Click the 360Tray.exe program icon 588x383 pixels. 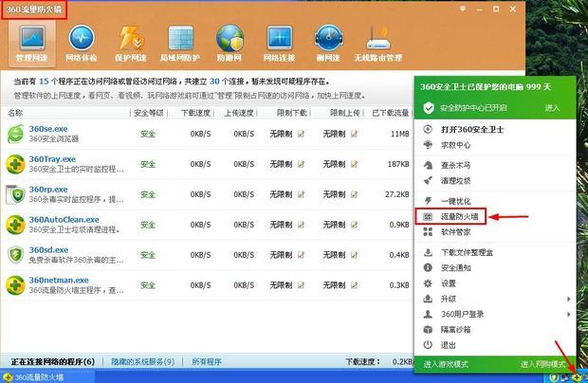coord(15,164)
